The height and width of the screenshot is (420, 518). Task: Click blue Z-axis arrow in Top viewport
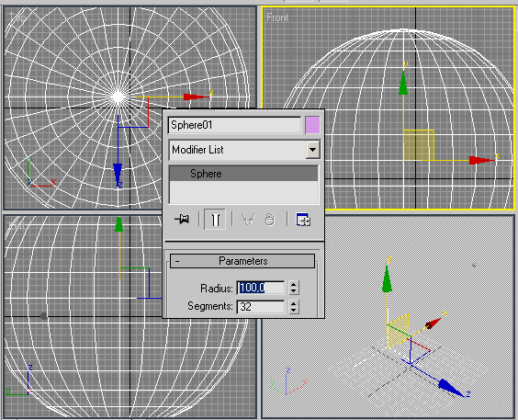[x=118, y=174]
